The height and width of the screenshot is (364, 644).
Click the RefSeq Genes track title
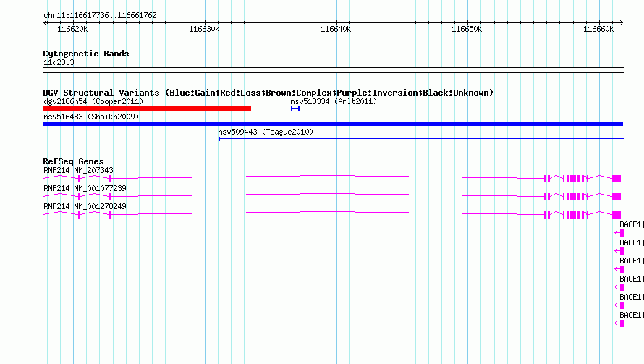point(73,161)
